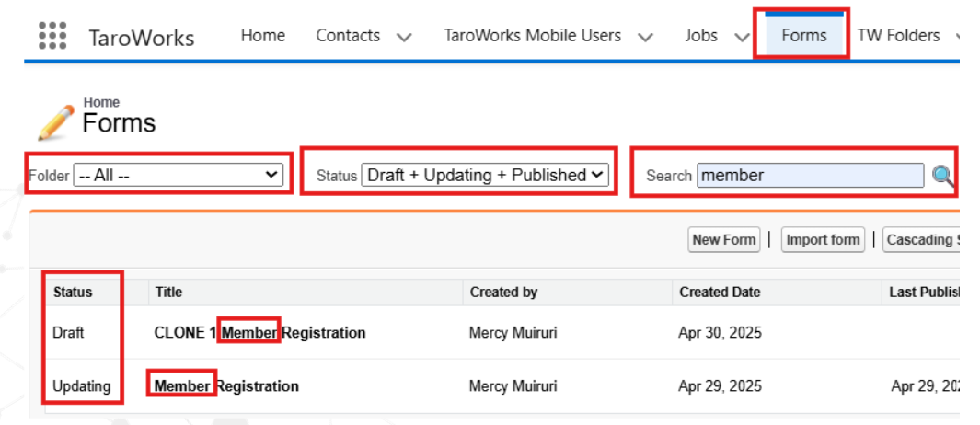The height and width of the screenshot is (425, 980).
Task: Click the Cascading button
Action: (x=921, y=240)
